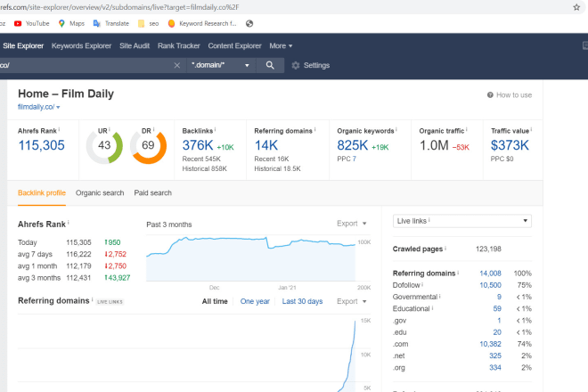Screen dimensions: 588x392
Task: Click the 'Recent 545K' backlinks text
Action: [x=201, y=159]
